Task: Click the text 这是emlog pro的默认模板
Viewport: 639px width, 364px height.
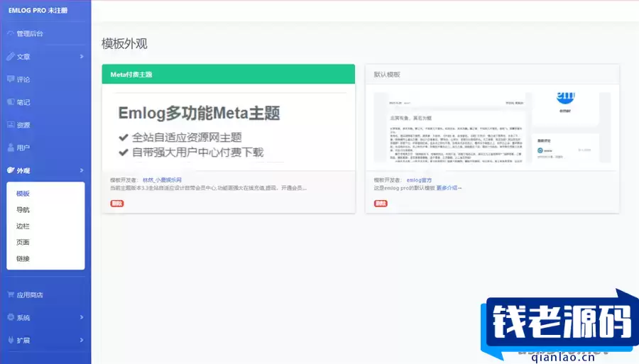Action: [404, 188]
